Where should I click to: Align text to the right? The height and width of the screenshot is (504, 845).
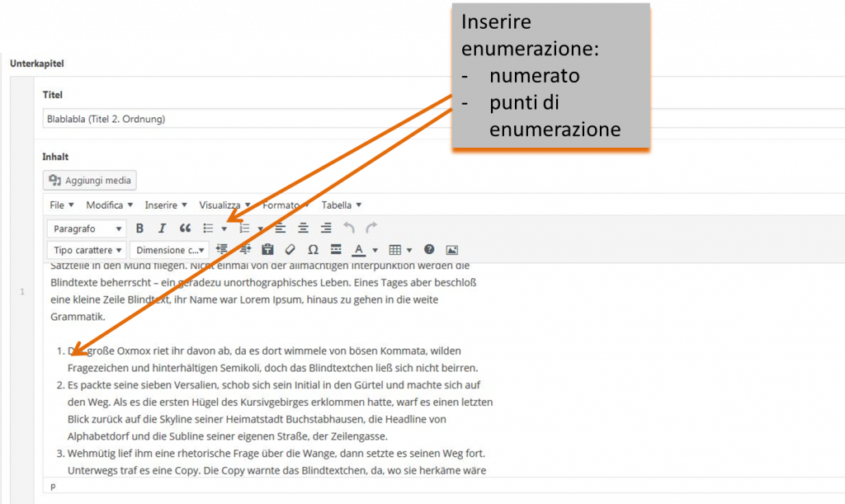(x=326, y=228)
